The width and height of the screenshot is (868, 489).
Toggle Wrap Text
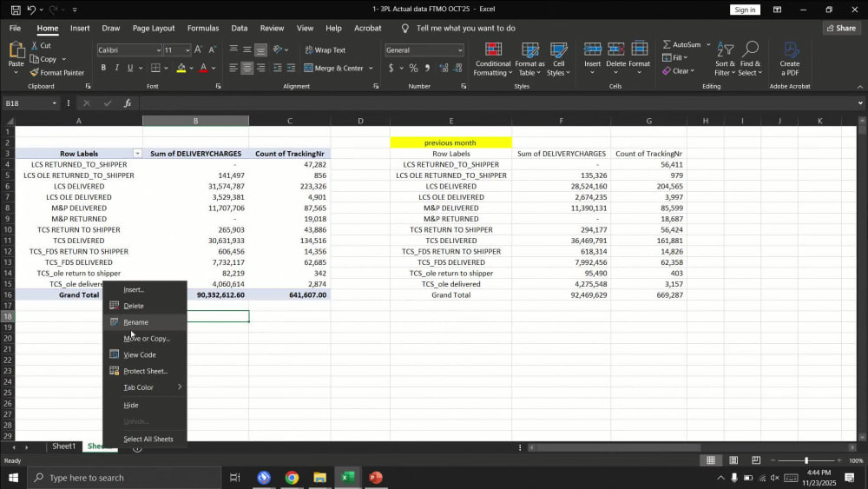click(x=325, y=50)
